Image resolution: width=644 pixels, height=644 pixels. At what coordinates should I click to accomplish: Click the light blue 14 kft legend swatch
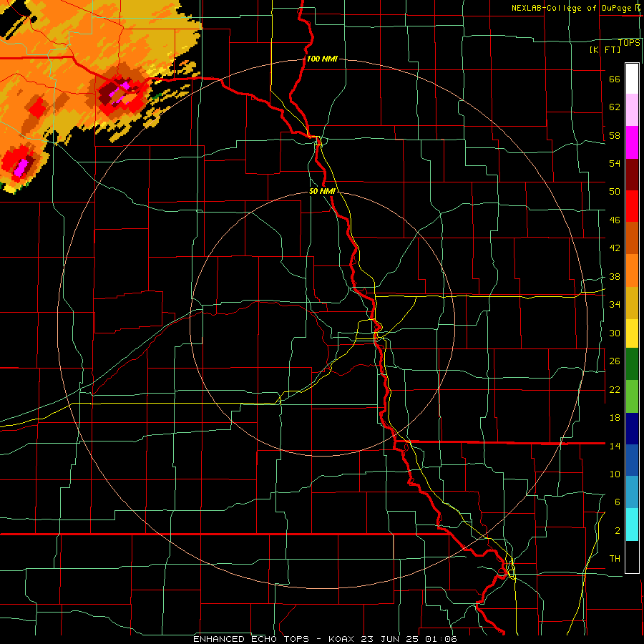[632, 492]
